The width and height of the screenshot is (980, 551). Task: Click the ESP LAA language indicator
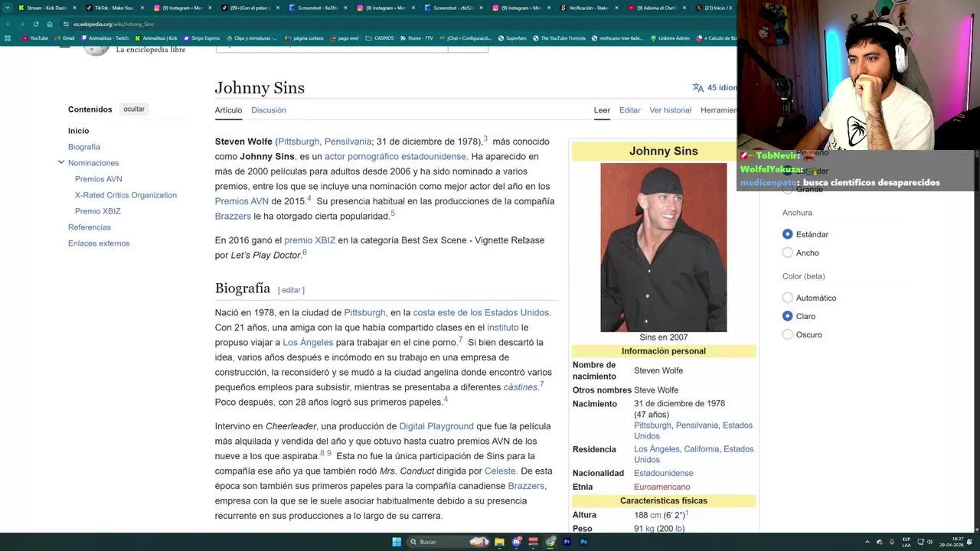(906, 542)
